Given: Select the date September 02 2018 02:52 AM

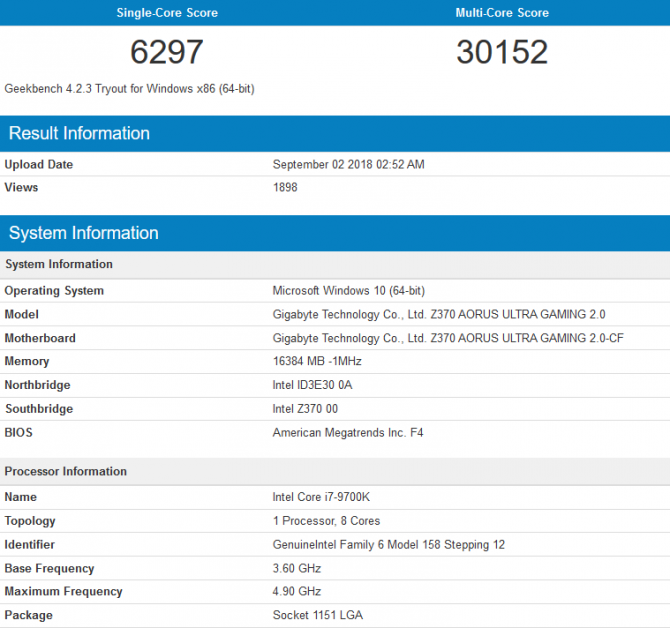Looking at the screenshot, I should (x=349, y=164).
